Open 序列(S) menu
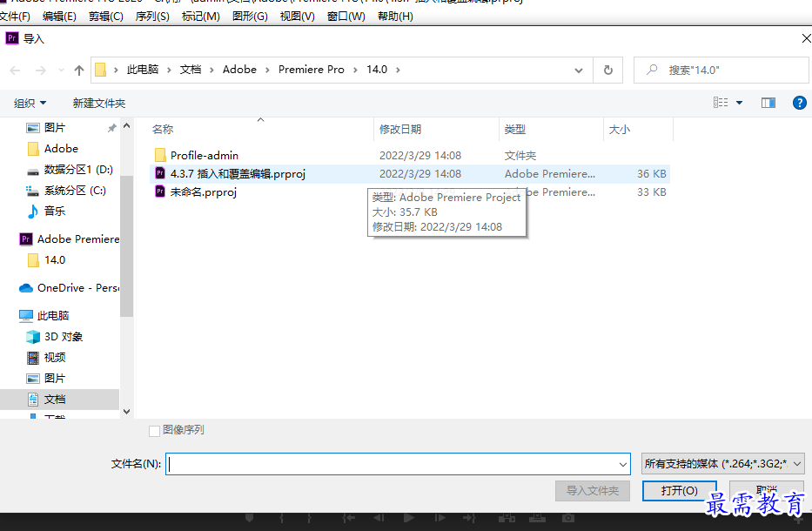This screenshot has height=531, width=812. coord(152,16)
